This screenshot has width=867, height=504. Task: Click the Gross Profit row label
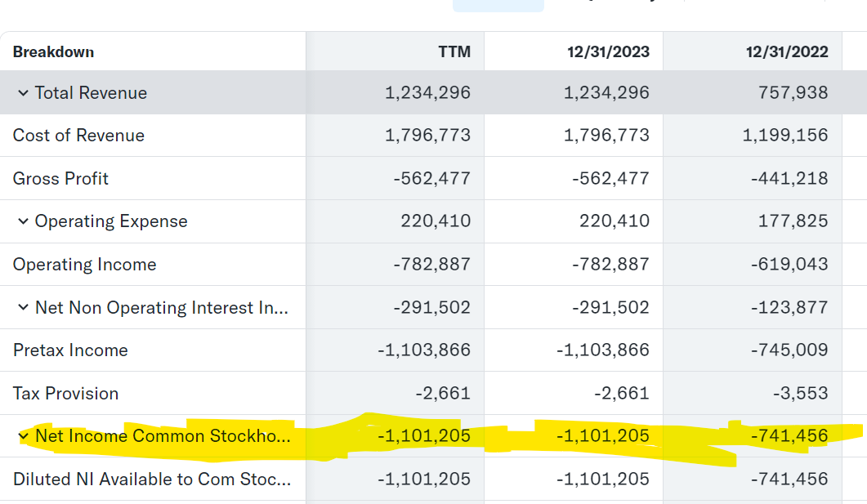coord(60,179)
